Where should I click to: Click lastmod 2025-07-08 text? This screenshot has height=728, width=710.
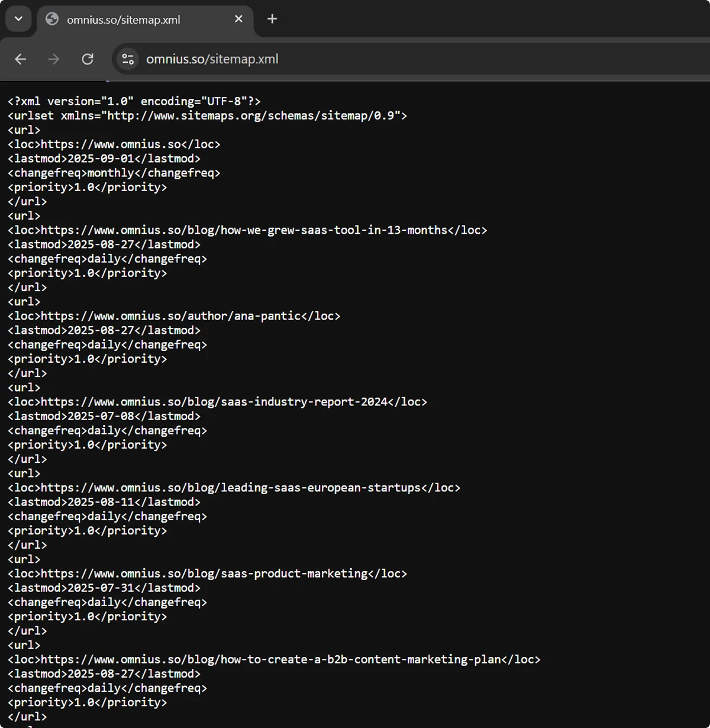point(104,416)
